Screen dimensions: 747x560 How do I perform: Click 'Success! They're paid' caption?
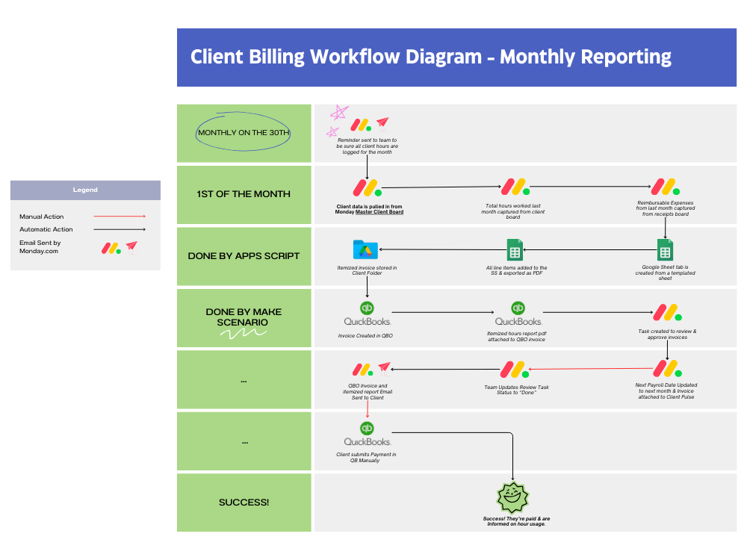click(516, 521)
